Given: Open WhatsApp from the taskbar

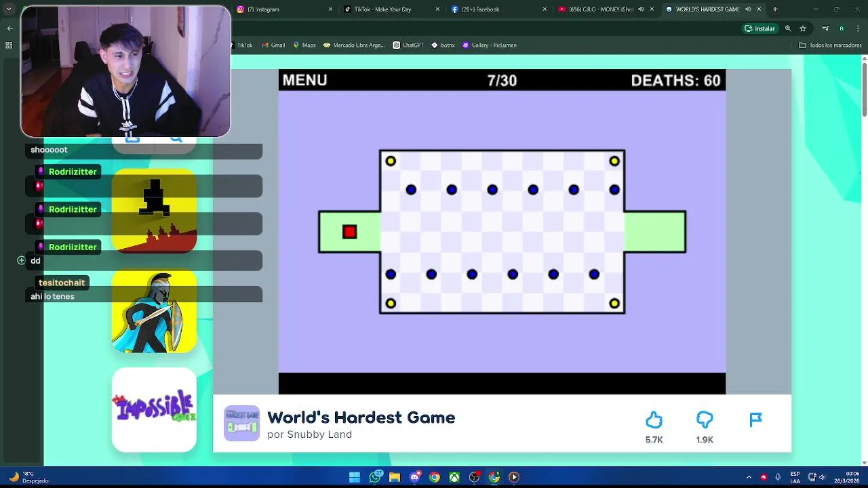Looking at the screenshot, I should click(x=375, y=477).
